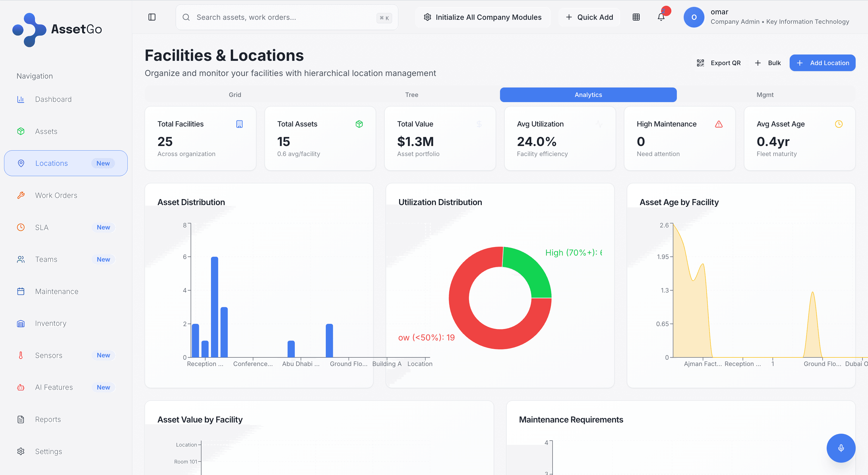868x475 pixels.
Task: Click the Assets cube icon in sidebar
Action: [x=21, y=131]
